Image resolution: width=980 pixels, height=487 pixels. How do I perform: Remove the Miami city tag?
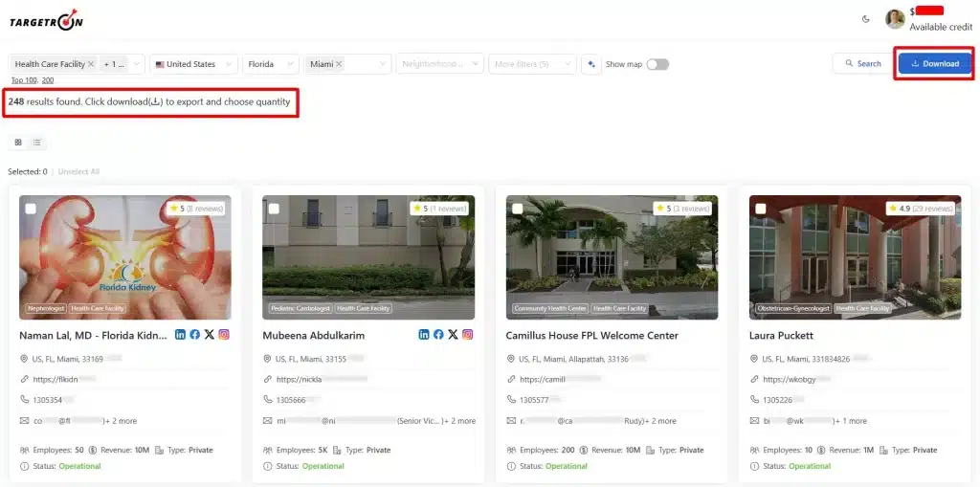[x=339, y=64]
